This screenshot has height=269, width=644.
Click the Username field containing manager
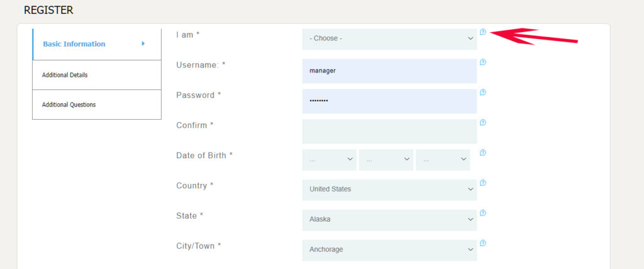[389, 71]
